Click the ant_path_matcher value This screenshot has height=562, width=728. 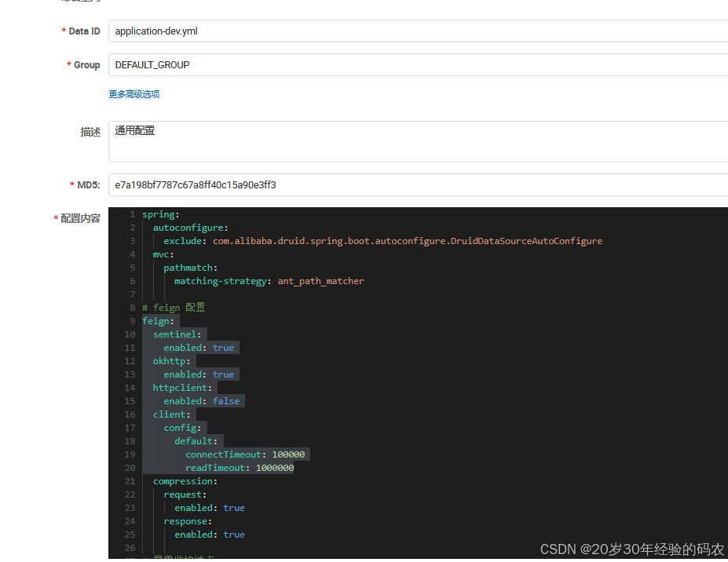pos(321,281)
